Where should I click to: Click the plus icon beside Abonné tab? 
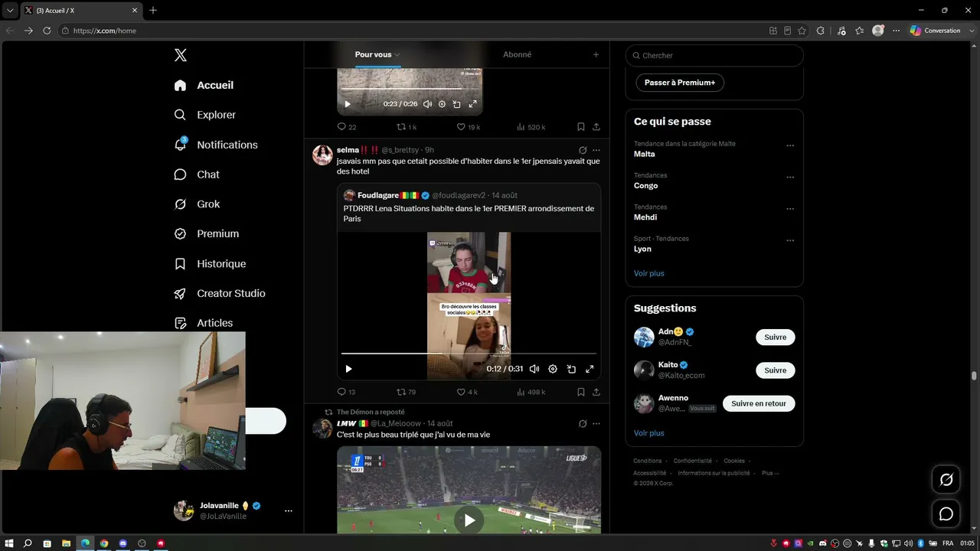[x=596, y=54]
